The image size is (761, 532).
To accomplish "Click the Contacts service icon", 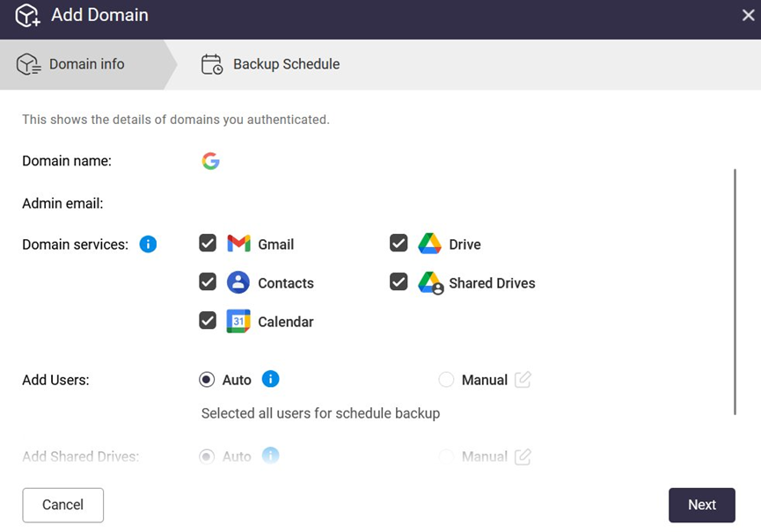I will click(x=238, y=282).
